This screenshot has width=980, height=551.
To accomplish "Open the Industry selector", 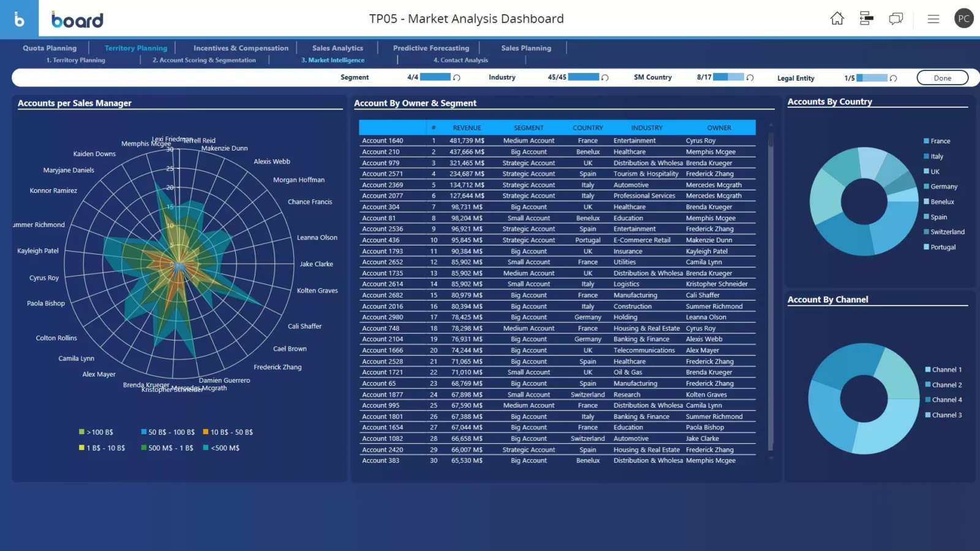I will coord(502,78).
